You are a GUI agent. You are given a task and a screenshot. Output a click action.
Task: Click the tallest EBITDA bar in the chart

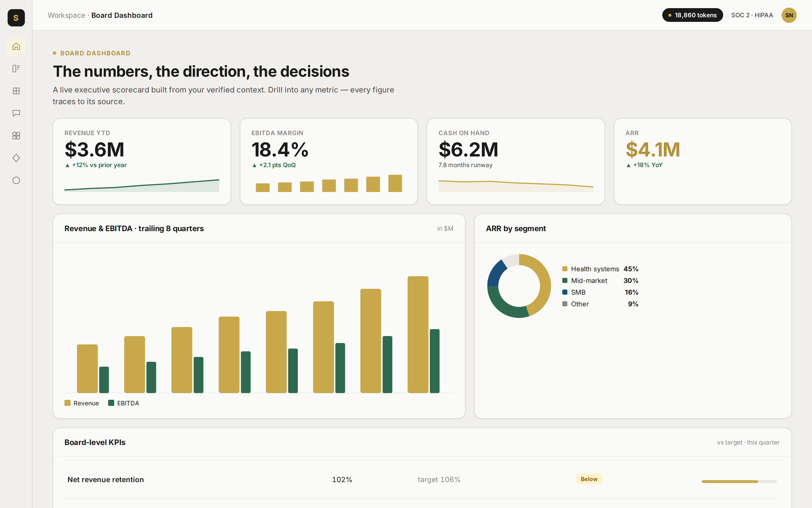tap(434, 361)
